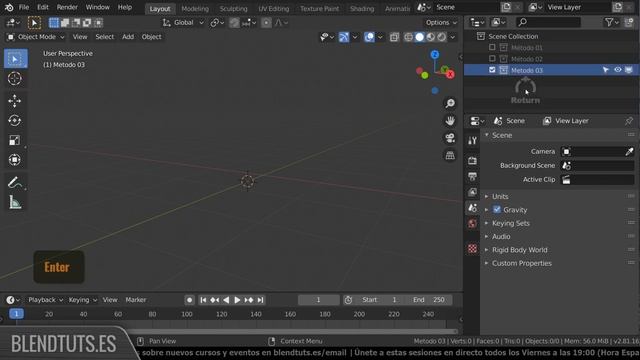The width and height of the screenshot is (640, 360).
Task: Select the Transform tool
Action: [x=15, y=160]
